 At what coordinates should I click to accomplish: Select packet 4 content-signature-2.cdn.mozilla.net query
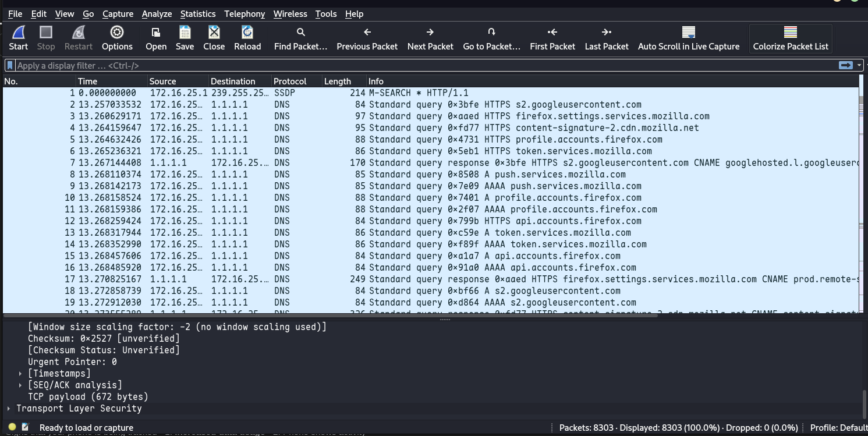(431, 128)
